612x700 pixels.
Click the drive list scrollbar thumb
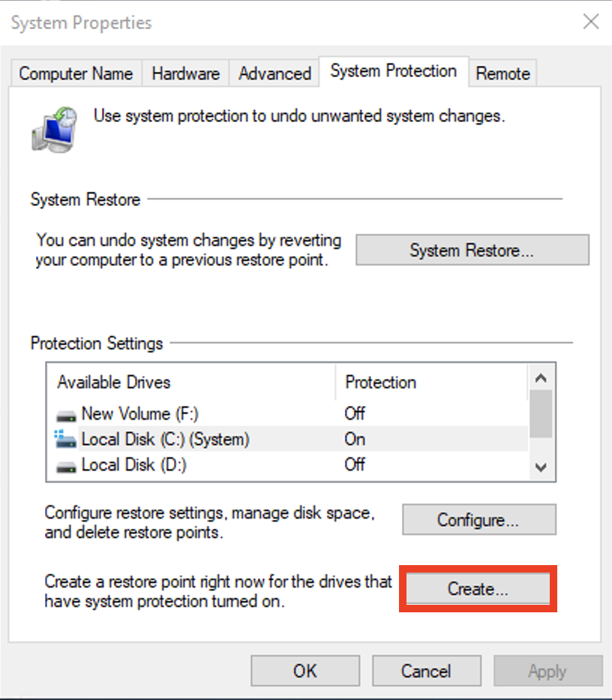click(541, 413)
